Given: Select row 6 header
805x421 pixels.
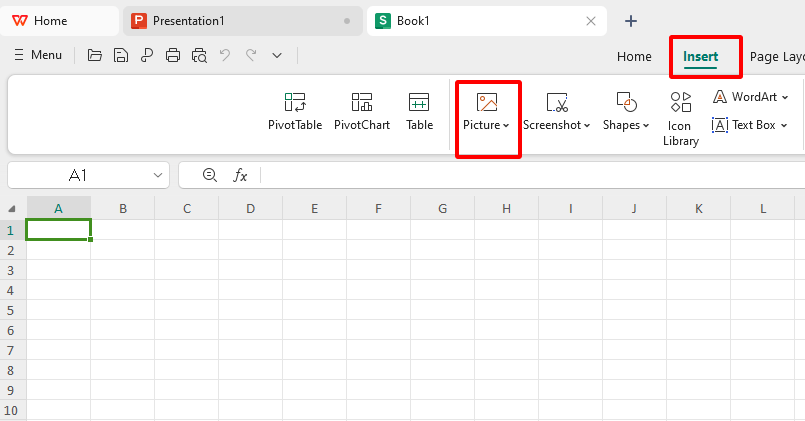Looking at the screenshot, I should (x=13, y=330).
